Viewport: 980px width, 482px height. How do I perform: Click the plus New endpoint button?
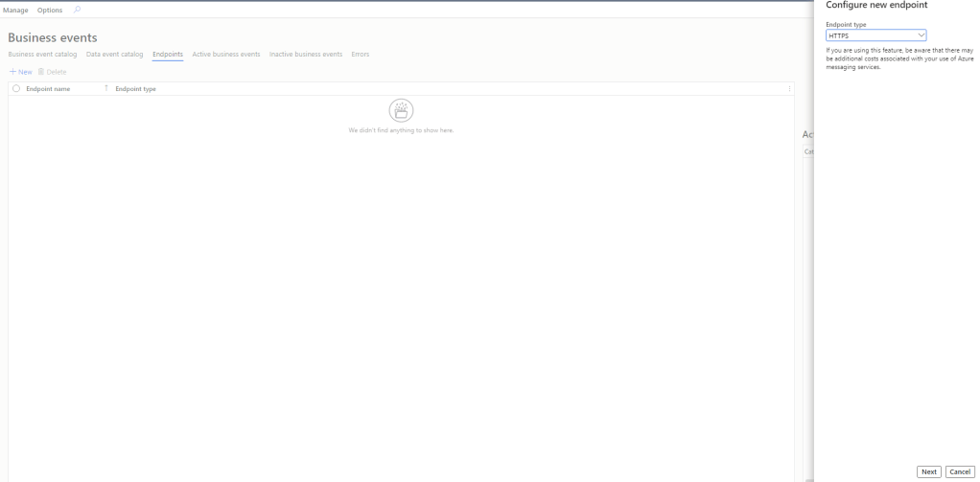[20, 72]
